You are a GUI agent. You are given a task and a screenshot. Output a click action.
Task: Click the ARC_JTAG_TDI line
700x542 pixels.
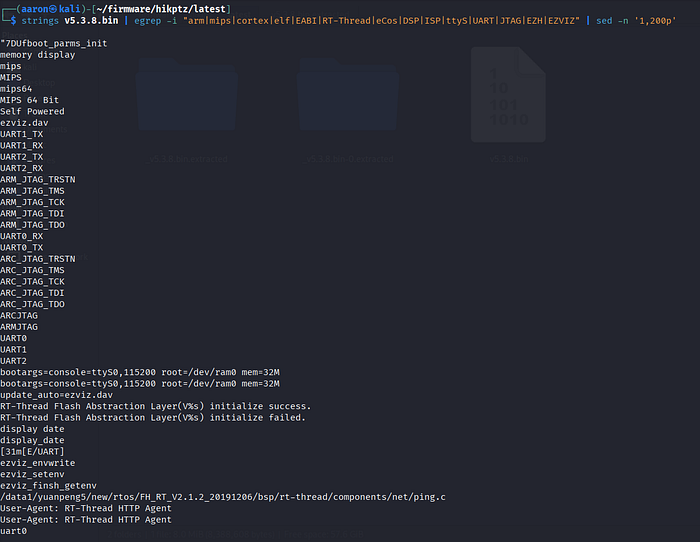[x=32, y=293]
